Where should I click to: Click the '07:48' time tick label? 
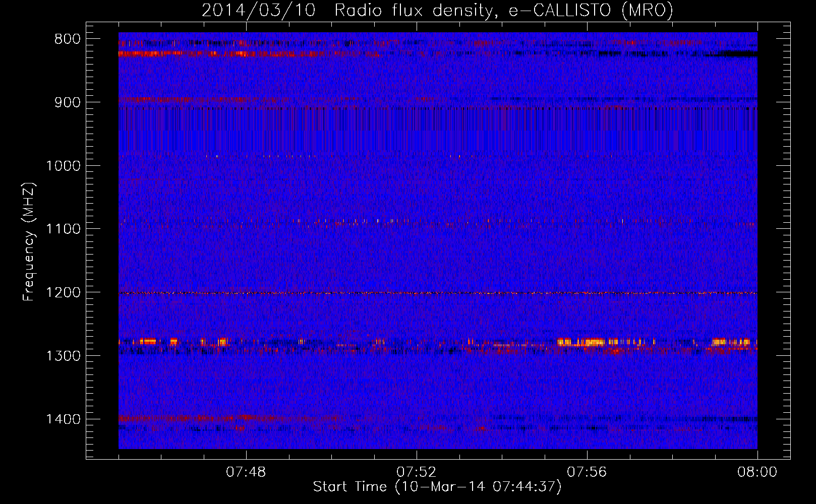tap(246, 472)
